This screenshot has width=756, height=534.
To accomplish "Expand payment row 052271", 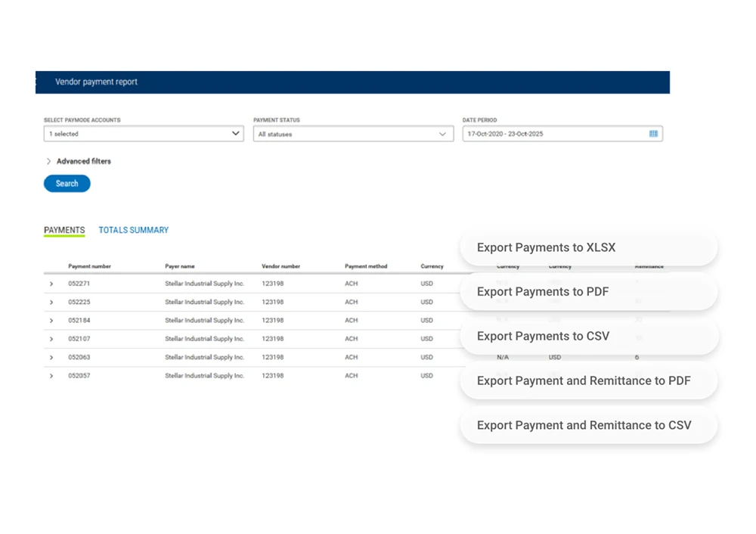I will pos(51,284).
